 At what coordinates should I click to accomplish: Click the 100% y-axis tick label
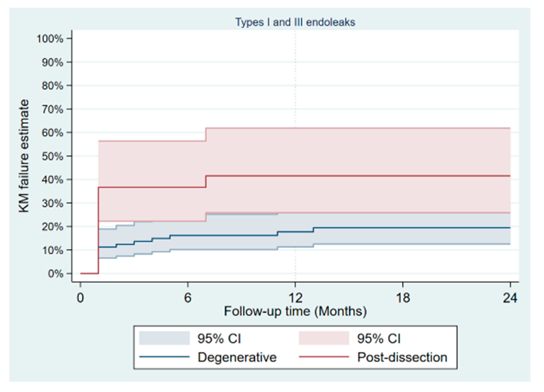pyautogui.click(x=50, y=39)
